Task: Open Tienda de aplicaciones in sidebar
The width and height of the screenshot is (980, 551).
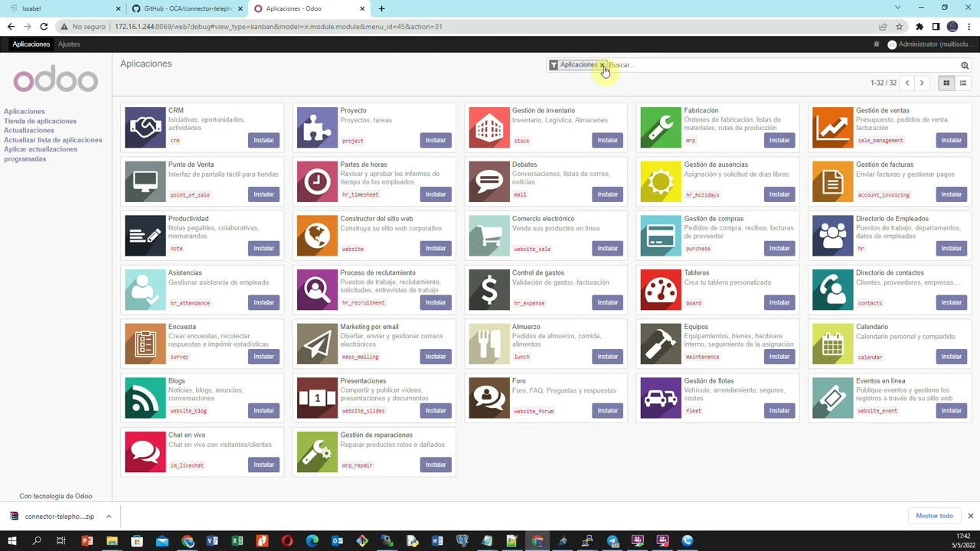Action: 40,121
